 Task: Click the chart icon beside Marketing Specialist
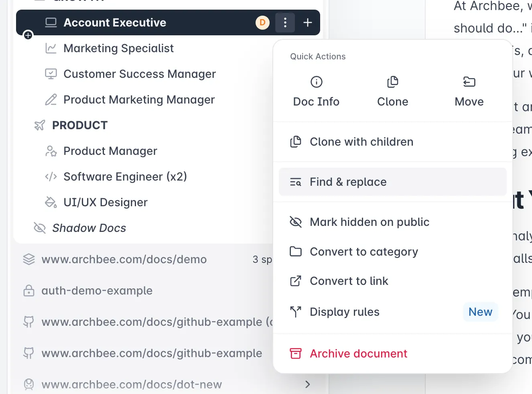[x=51, y=48]
